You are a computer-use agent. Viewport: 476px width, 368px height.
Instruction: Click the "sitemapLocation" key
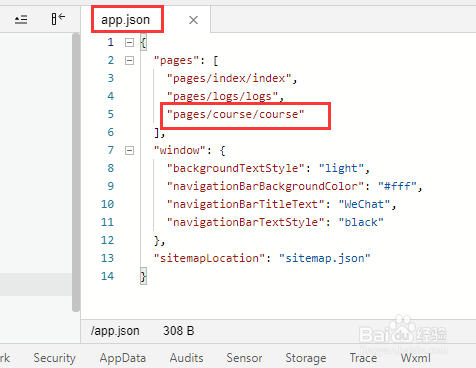coord(209,258)
